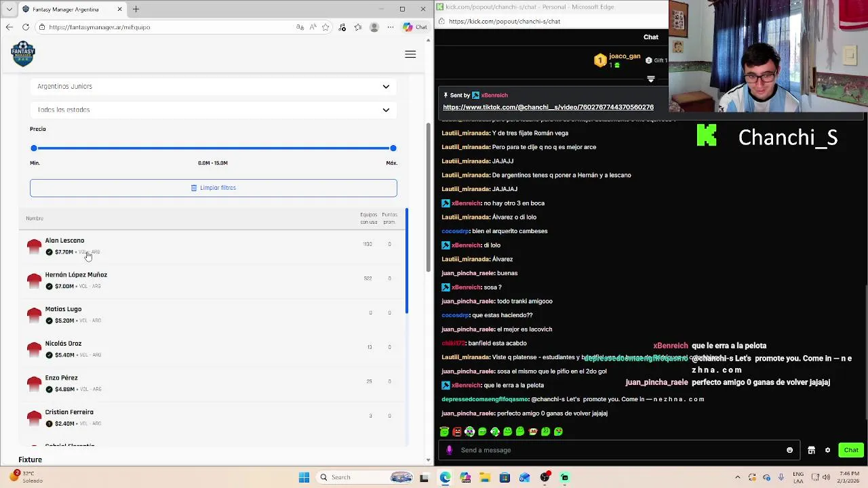Refresh the Fantasy Manager page
This screenshot has width=868, height=488.
[x=26, y=27]
